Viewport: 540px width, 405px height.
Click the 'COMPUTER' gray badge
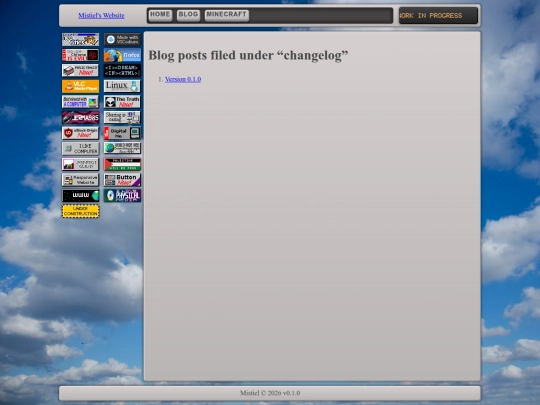point(81,148)
